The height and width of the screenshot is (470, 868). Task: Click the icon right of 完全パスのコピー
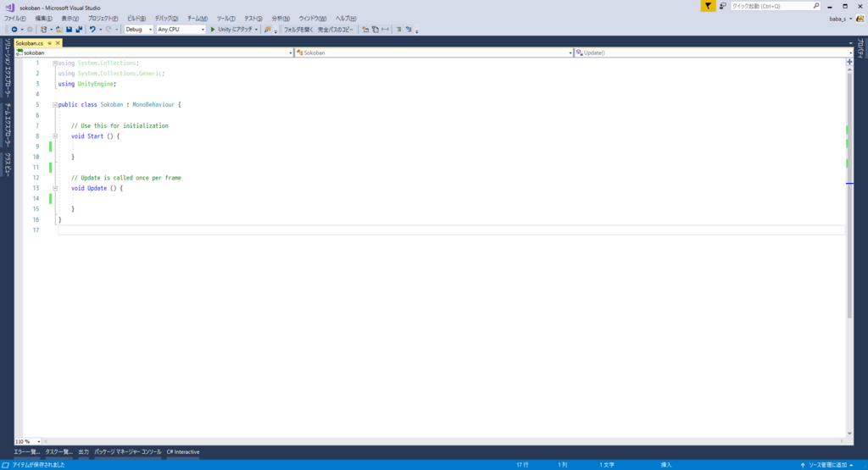365,30
